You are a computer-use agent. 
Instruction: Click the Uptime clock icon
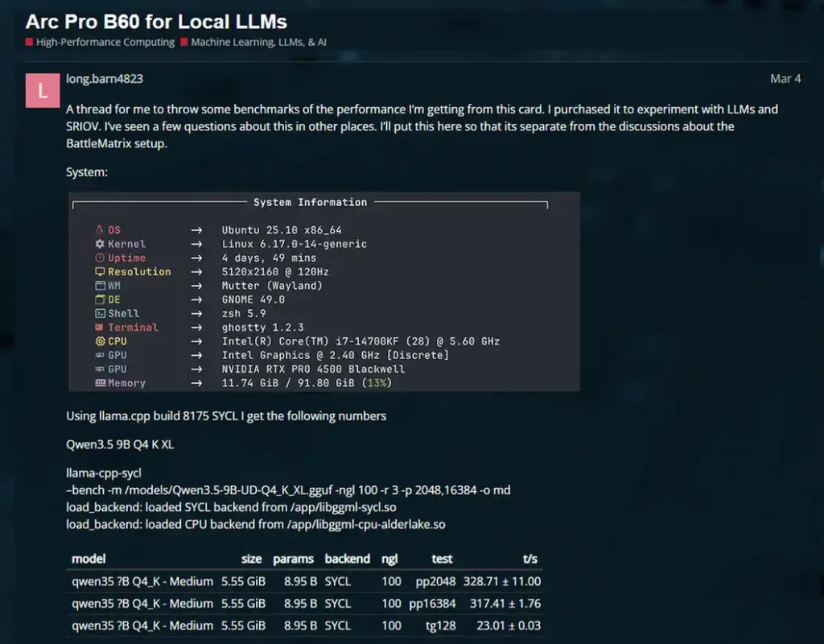[99, 258]
